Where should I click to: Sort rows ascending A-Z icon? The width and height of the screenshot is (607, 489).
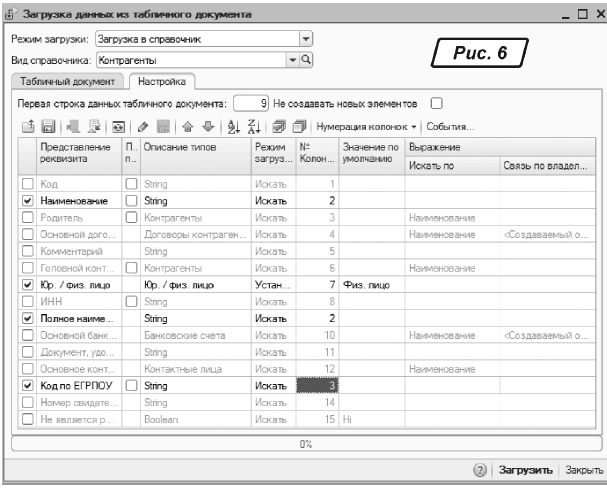[231, 127]
